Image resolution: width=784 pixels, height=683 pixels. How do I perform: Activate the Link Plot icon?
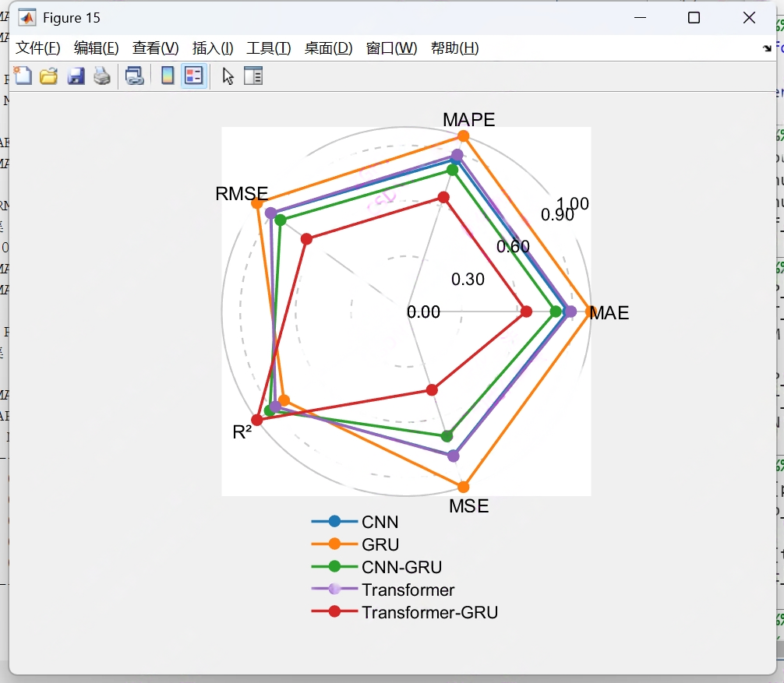133,76
